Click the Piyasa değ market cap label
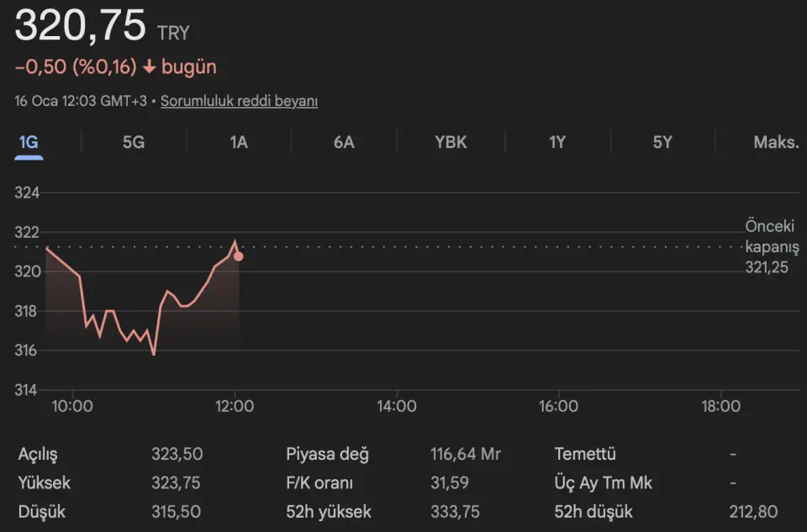 [327, 454]
